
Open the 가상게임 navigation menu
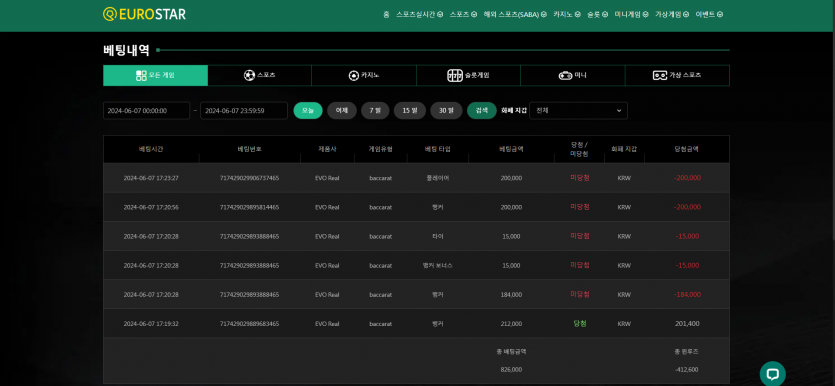672,14
